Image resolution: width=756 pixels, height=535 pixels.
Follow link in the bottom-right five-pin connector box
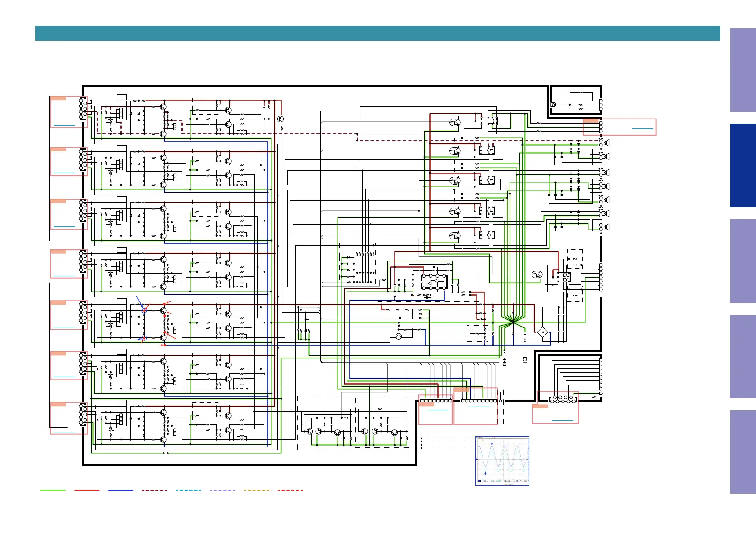pyautogui.click(x=563, y=420)
